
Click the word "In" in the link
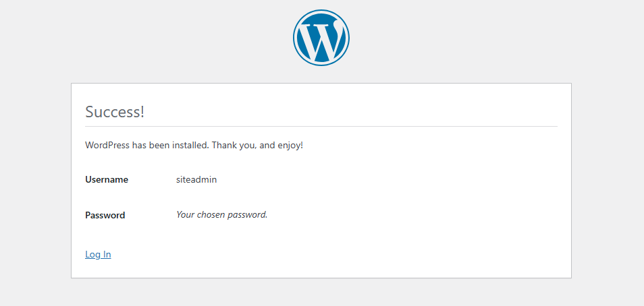point(107,254)
